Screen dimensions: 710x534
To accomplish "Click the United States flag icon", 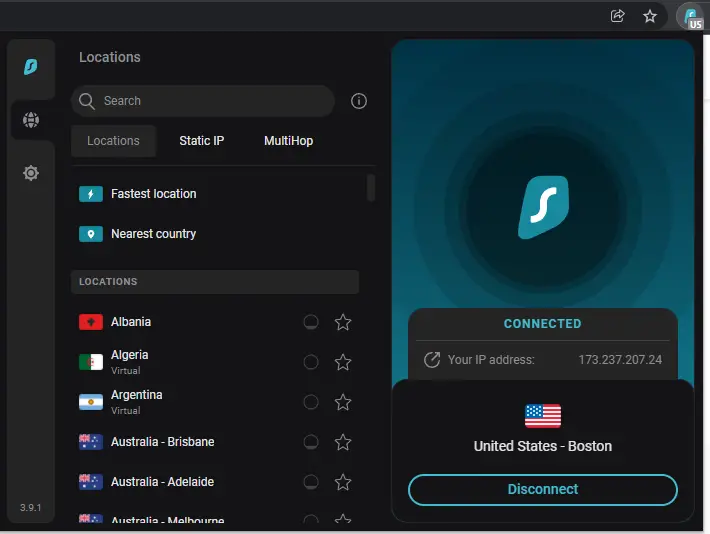I will [542, 416].
